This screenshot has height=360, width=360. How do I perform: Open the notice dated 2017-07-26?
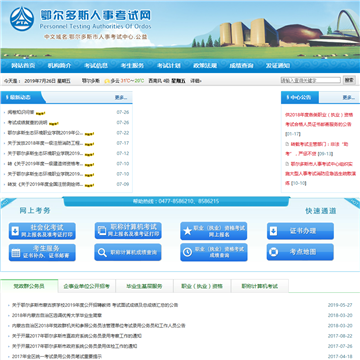click(75, 346)
